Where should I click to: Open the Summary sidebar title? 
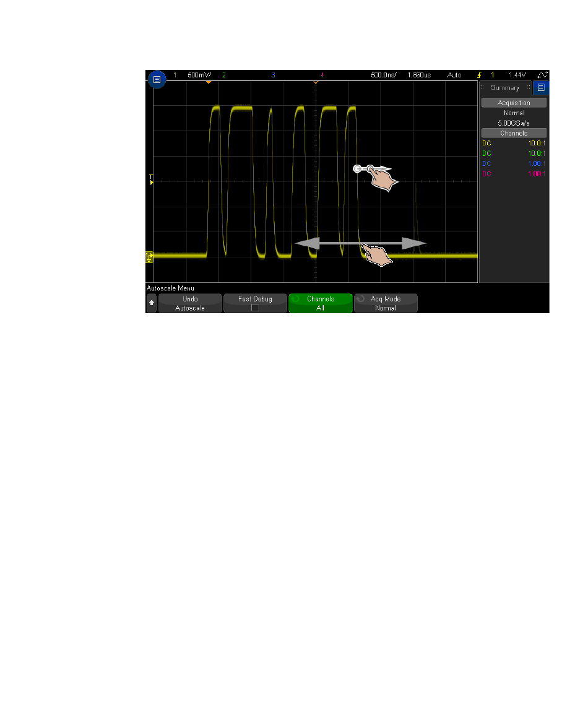pos(505,87)
